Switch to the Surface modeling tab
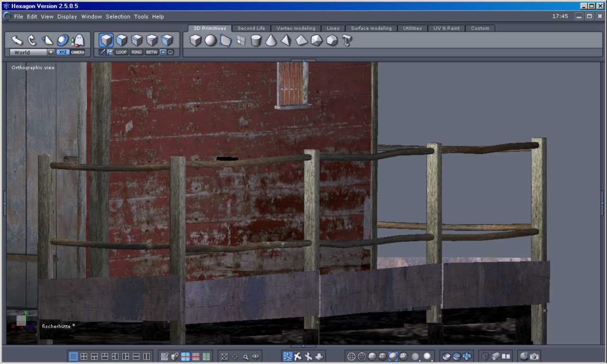This screenshot has height=364, width=607. tap(371, 28)
